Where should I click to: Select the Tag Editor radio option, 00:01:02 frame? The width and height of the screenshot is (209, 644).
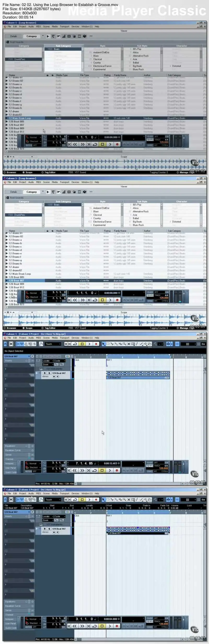pyautogui.click(x=48, y=172)
